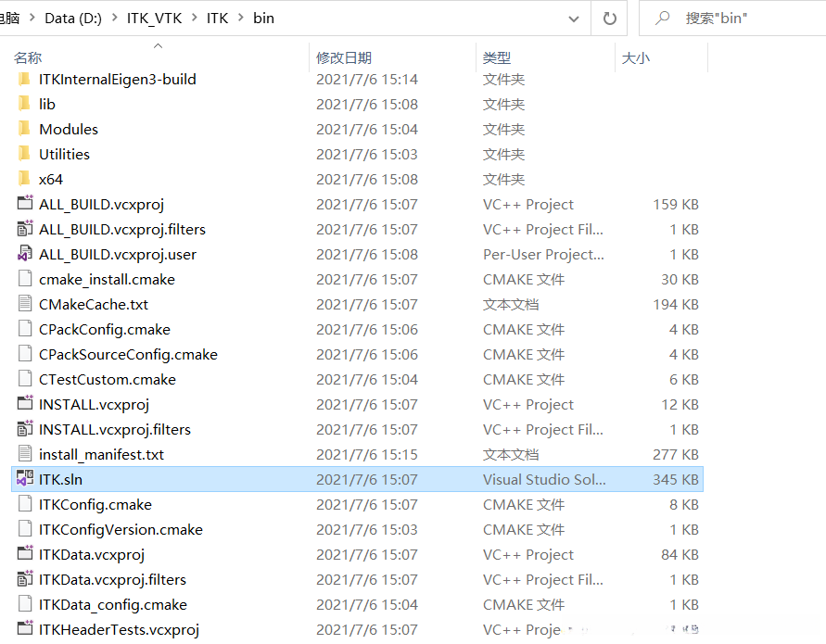The image size is (826, 644).
Task: Select the file name CMakeCache.txt
Action: [x=94, y=304]
